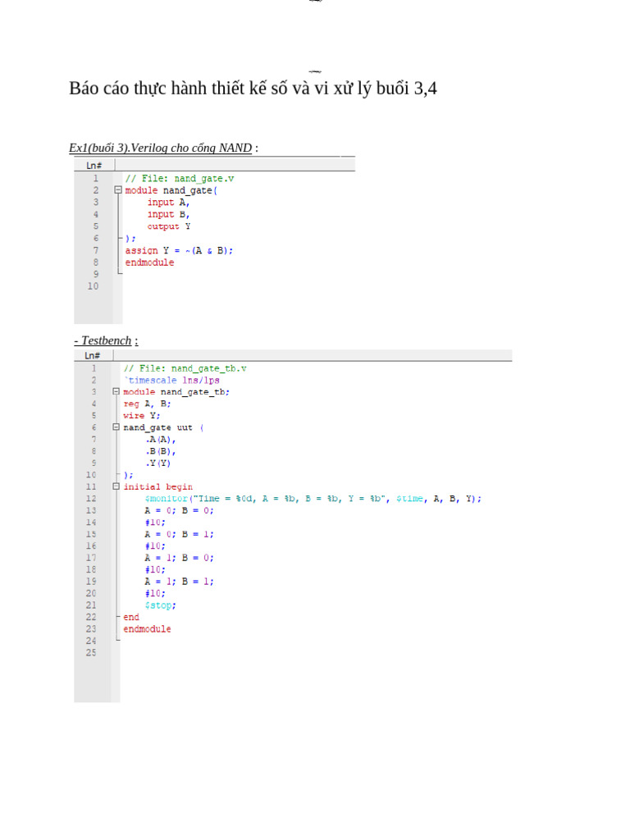630x840 pixels.
Task: Click the $stop system task
Action: (x=160, y=605)
